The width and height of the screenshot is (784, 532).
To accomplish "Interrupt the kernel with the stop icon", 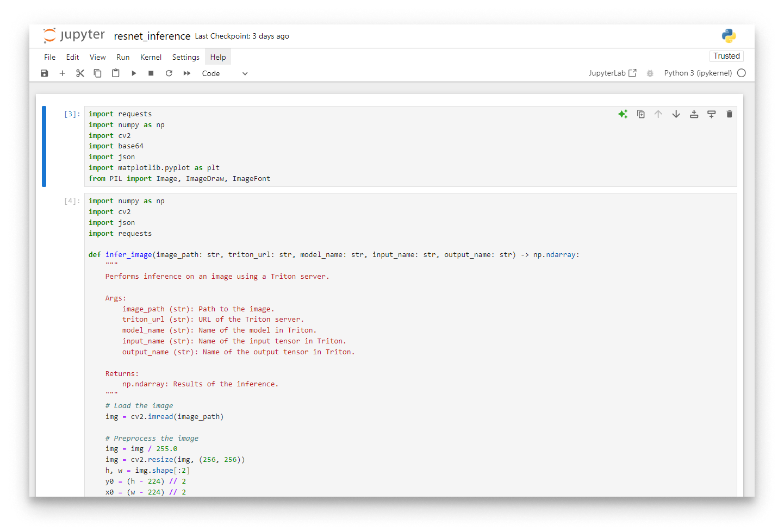I will (x=151, y=73).
